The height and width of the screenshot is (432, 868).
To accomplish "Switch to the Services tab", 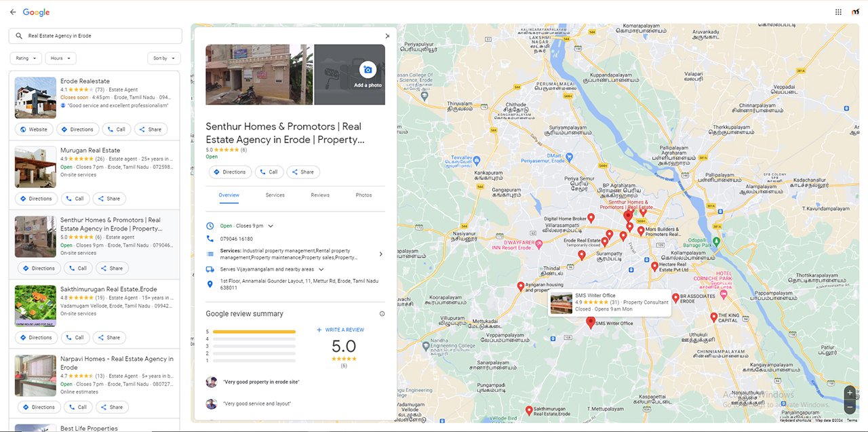I will click(275, 195).
